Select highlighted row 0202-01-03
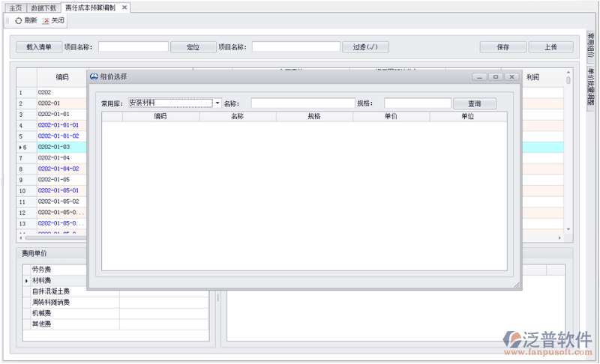Screen dimensions: 600x364 click(x=62, y=147)
